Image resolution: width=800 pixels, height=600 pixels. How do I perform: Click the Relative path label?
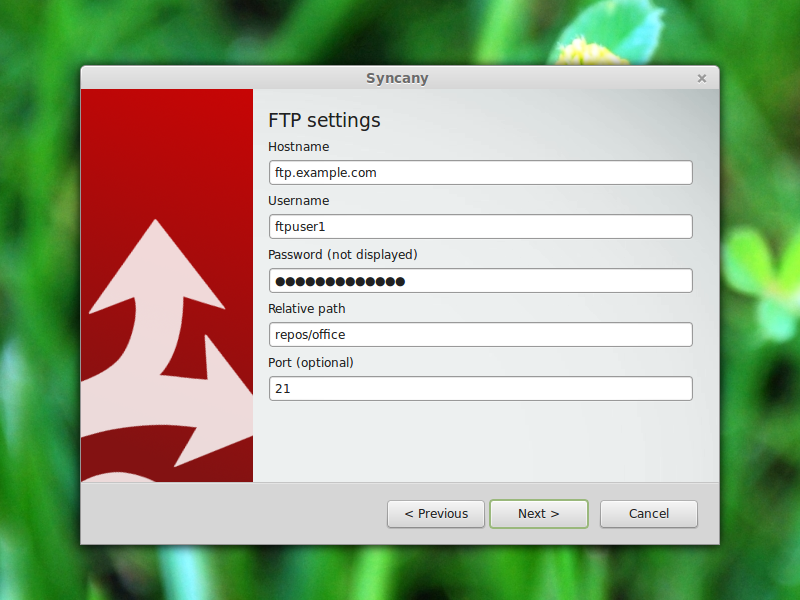(307, 309)
